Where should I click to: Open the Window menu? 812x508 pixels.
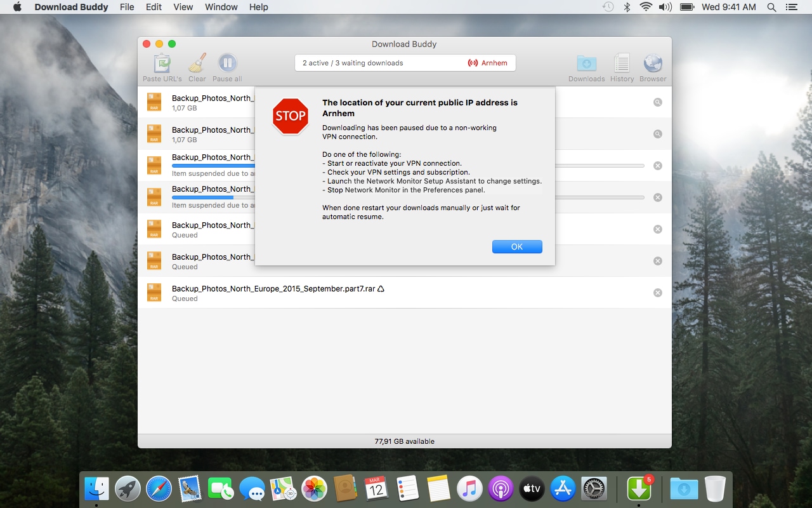click(221, 7)
